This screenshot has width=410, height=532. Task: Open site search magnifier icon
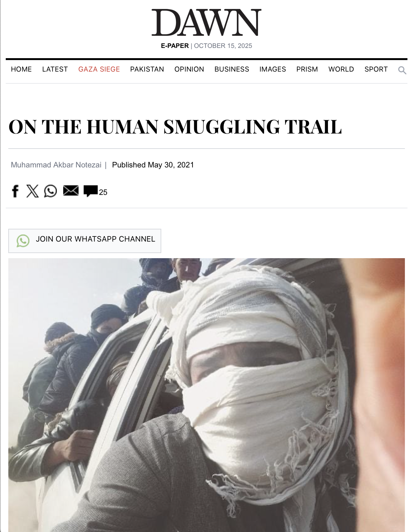pyautogui.click(x=402, y=70)
